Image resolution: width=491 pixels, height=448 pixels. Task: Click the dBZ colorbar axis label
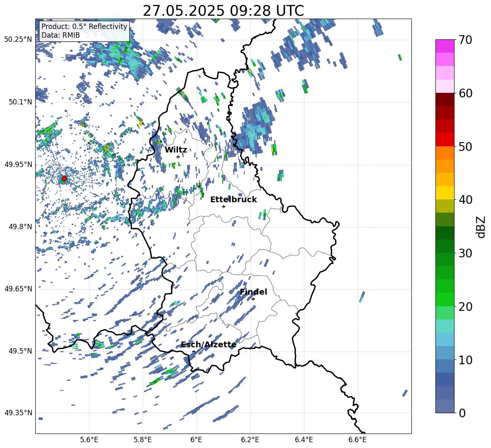(481, 227)
